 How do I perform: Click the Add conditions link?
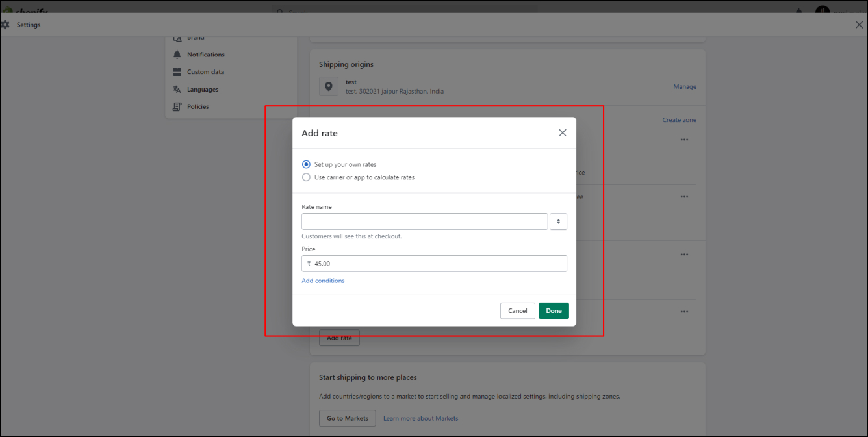(323, 281)
